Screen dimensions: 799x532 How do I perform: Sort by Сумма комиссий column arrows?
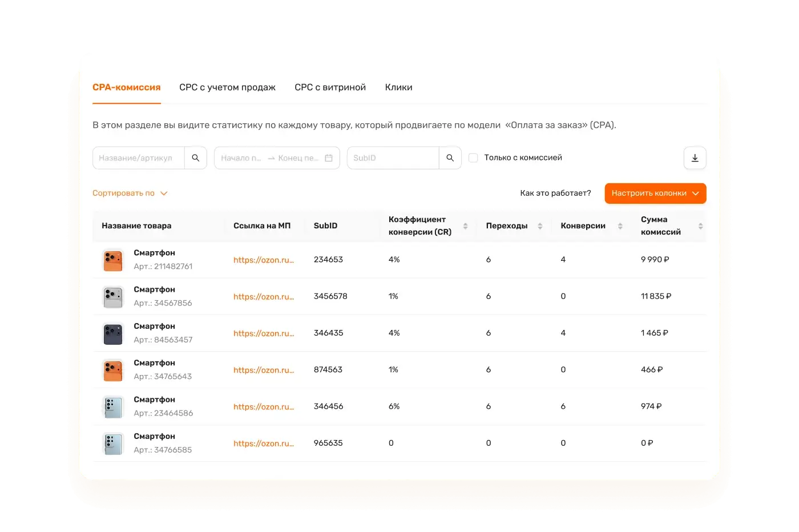700,226
